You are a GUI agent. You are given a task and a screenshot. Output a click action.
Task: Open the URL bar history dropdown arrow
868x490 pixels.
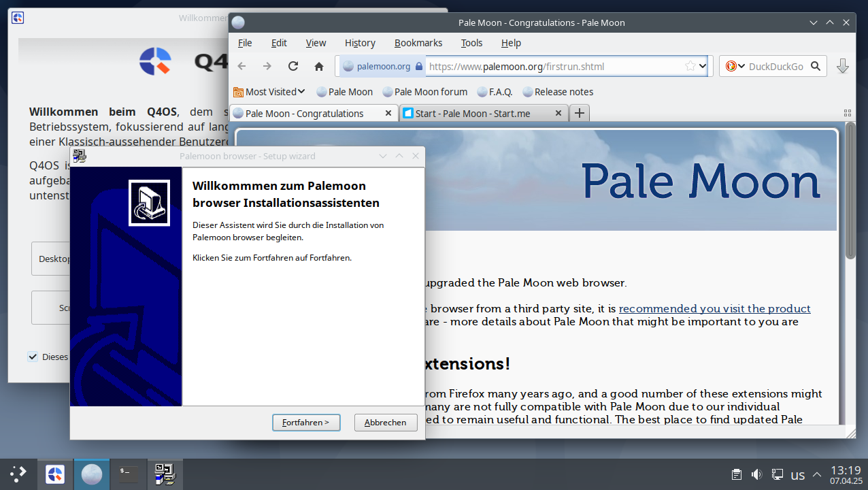coord(703,66)
